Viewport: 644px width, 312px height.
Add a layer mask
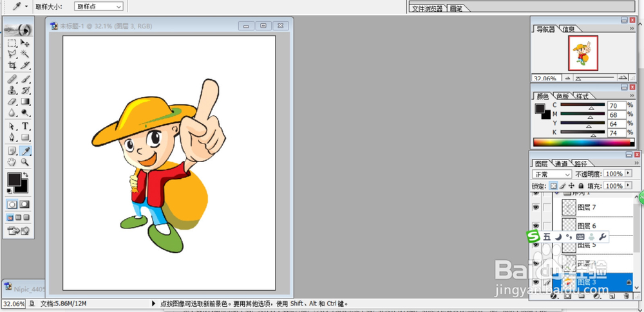coord(567,295)
